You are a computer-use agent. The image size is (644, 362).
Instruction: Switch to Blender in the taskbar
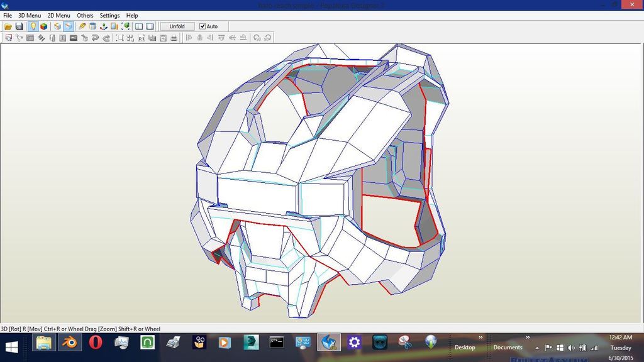(x=70, y=343)
